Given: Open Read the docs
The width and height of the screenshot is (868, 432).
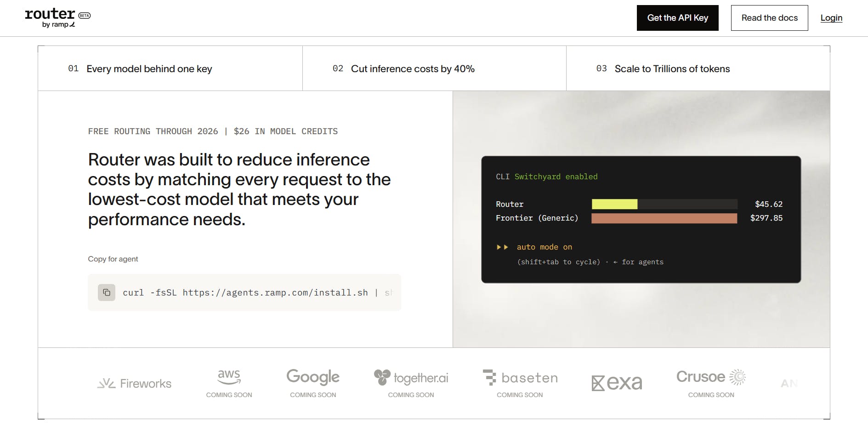Looking at the screenshot, I should pyautogui.click(x=769, y=18).
